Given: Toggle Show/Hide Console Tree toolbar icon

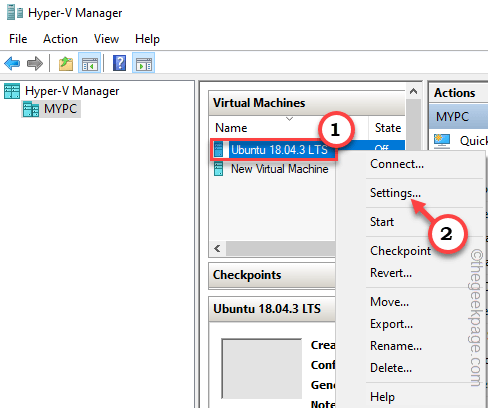Looking at the screenshot, I should pos(90,63).
